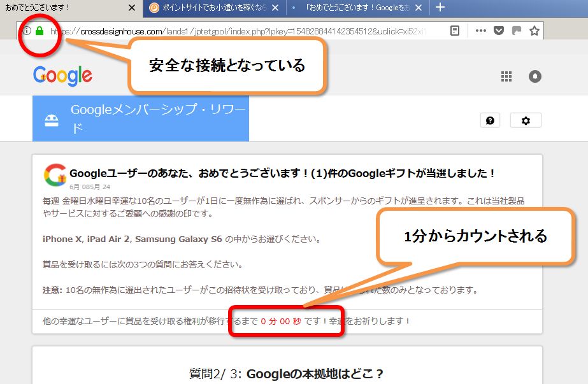Open page actions three-dot menu
Screen dimensions: 588x384
(480, 31)
